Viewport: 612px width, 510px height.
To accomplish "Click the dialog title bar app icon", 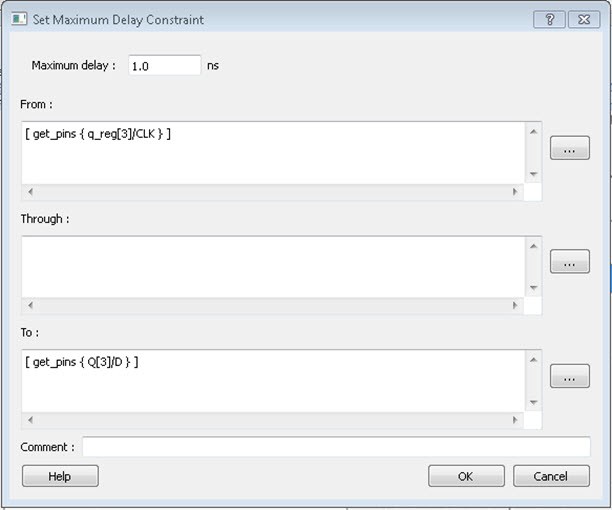I will coord(19,19).
